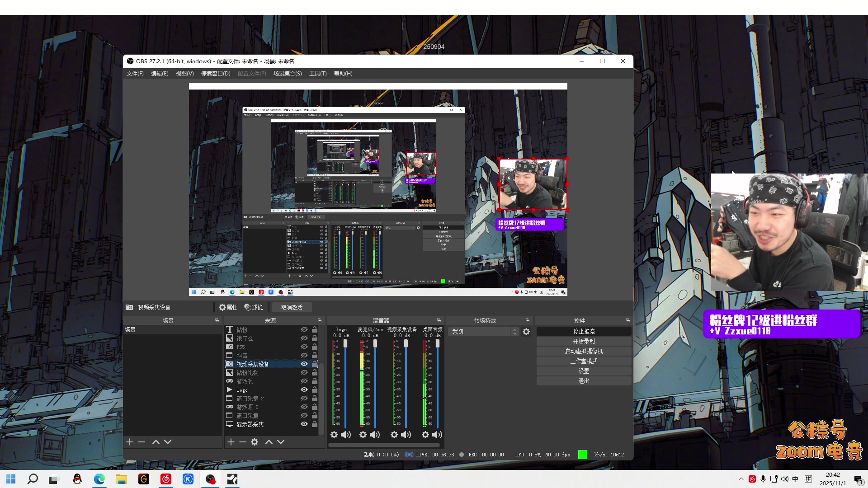Screen dimensions: 868x488
Task: Open 滤镜 filters for selected source
Action: tap(254, 307)
